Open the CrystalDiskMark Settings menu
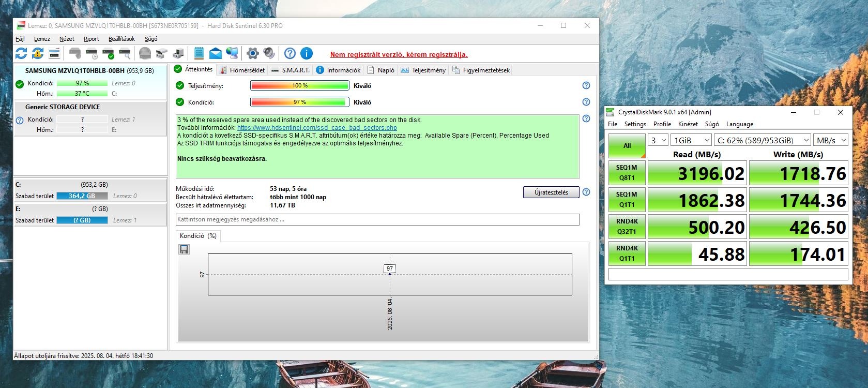The width and height of the screenshot is (868, 388). click(x=635, y=124)
